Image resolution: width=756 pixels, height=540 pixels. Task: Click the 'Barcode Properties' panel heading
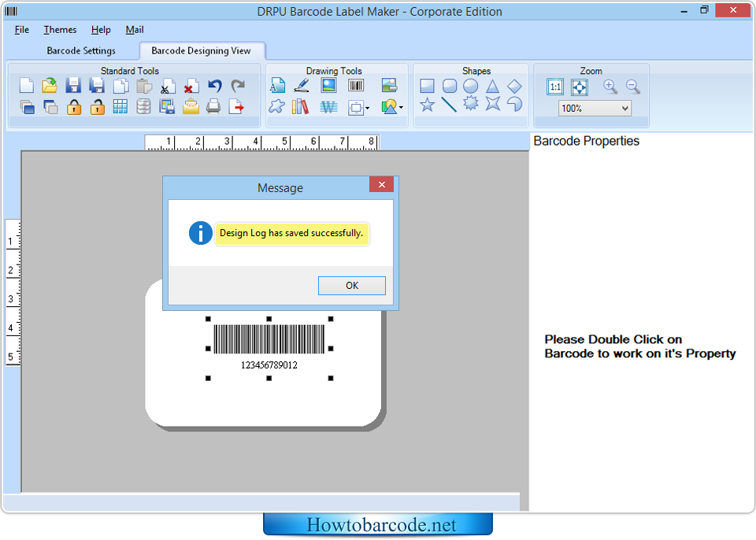point(586,141)
